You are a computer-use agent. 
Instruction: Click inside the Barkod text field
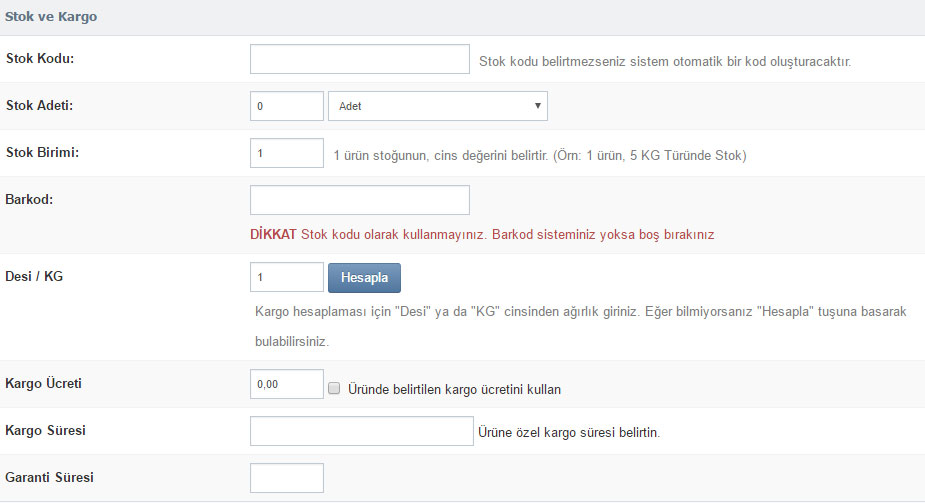click(360, 200)
